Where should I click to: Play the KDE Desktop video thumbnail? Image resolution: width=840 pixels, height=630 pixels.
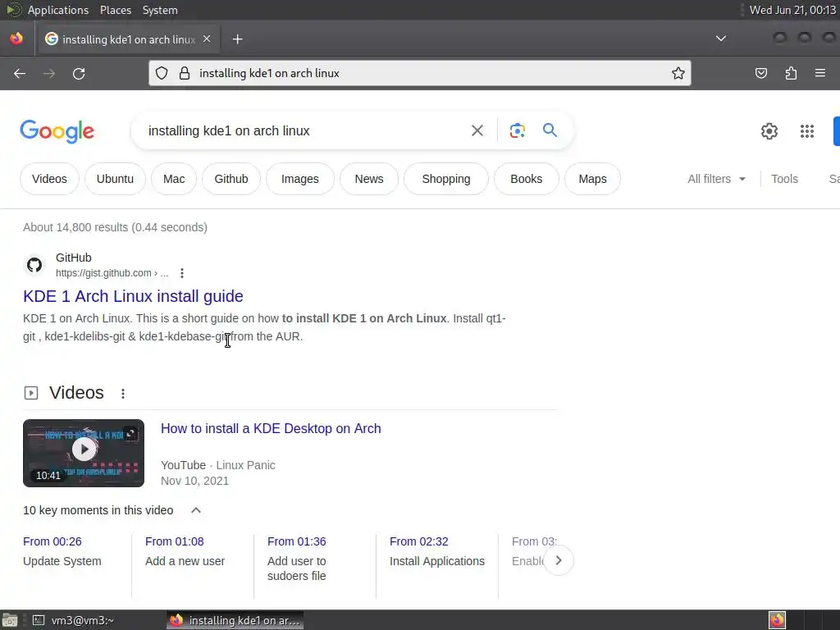pos(84,453)
